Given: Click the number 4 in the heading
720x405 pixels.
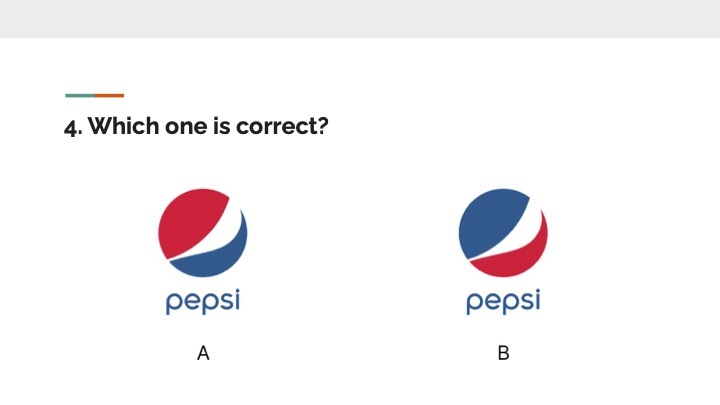Looking at the screenshot, I should click(x=70, y=129).
